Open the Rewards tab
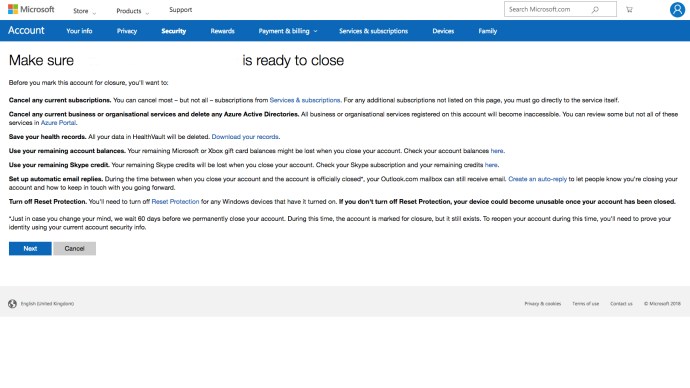 coord(222,31)
